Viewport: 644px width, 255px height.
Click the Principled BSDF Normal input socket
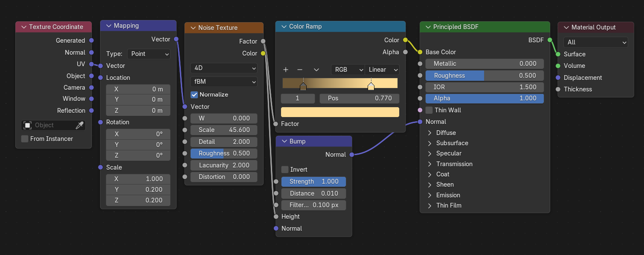coord(420,122)
